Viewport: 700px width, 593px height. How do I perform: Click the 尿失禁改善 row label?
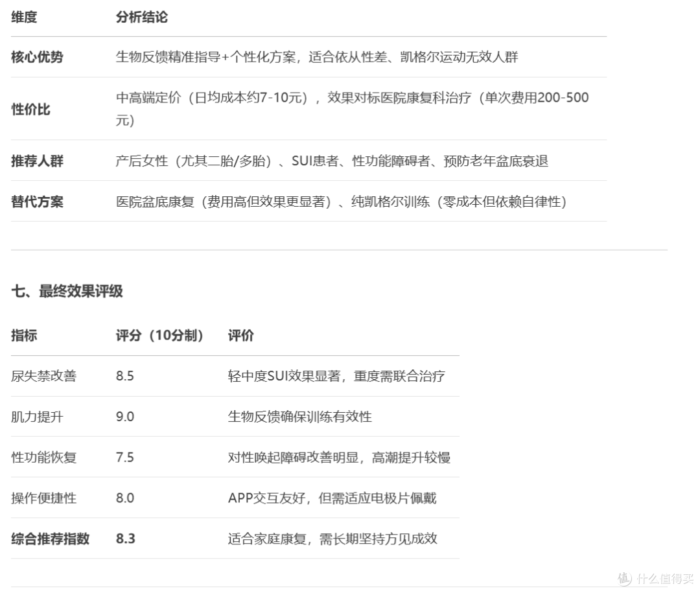tap(44, 376)
